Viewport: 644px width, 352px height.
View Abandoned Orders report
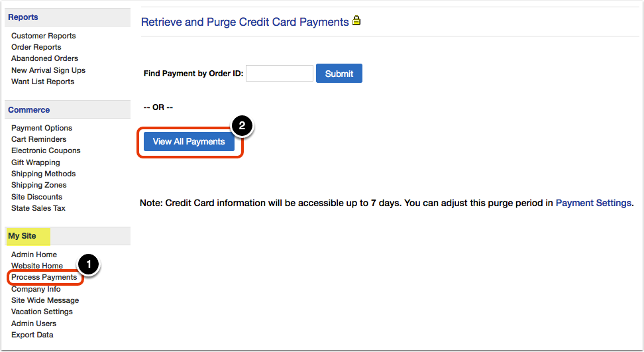coord(44,58)
